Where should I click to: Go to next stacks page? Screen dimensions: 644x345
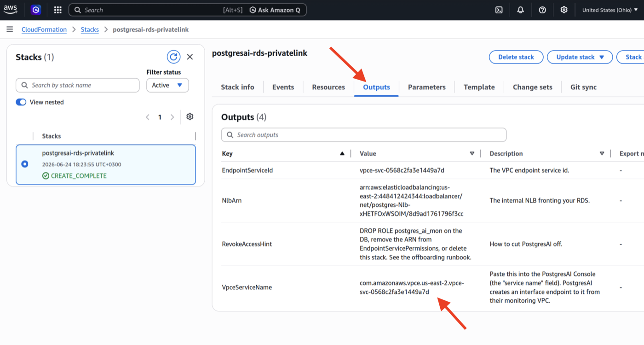172,117
